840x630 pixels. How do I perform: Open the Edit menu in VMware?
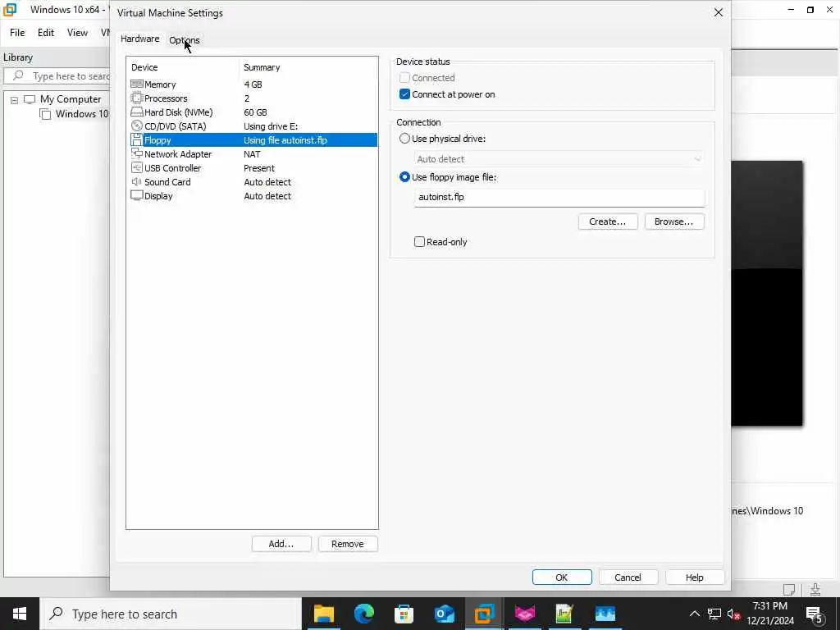click(x=46, y=33)
